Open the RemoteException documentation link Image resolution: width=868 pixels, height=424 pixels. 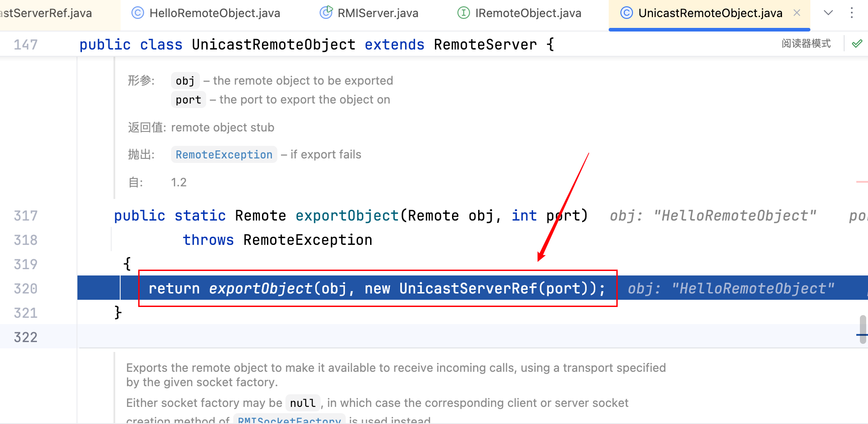[224, 155]
